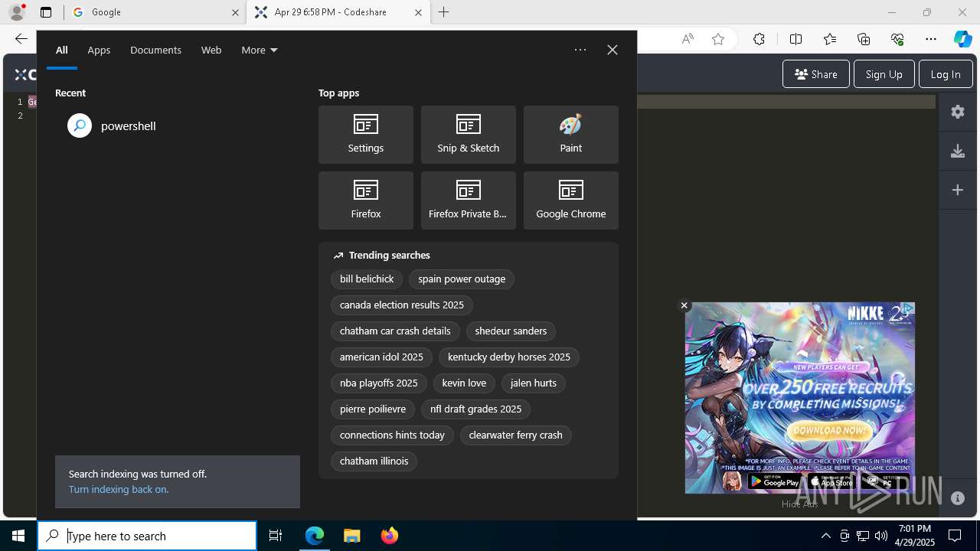Toggle Edge split screen icon

(x=795, y=40)
